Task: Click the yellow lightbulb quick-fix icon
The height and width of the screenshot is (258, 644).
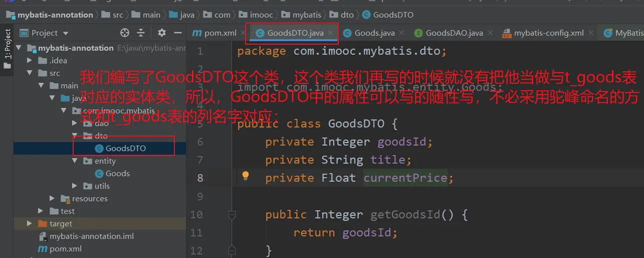Action: point(246,176)
